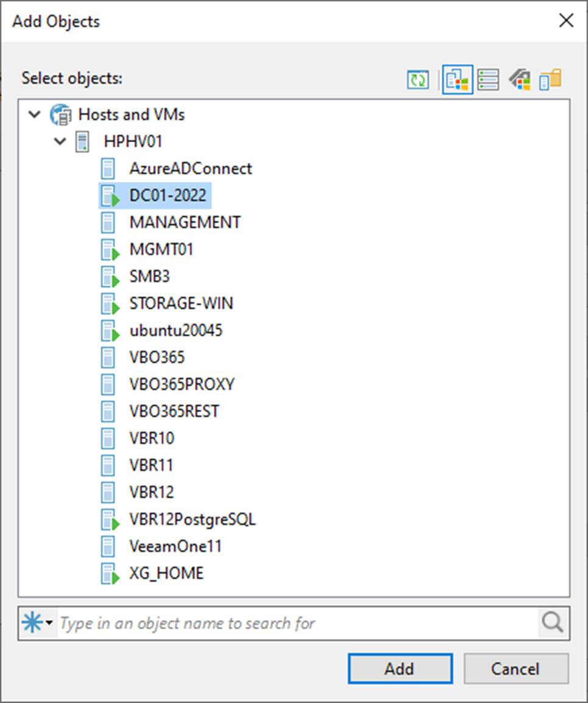Screen dimensions: 588x703
Task: Click the MGMT01 running VM icon
Action: 110,250
